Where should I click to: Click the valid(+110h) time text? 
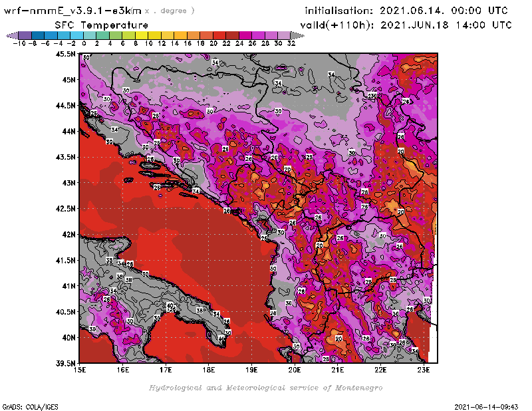click(x=406, y=25)
